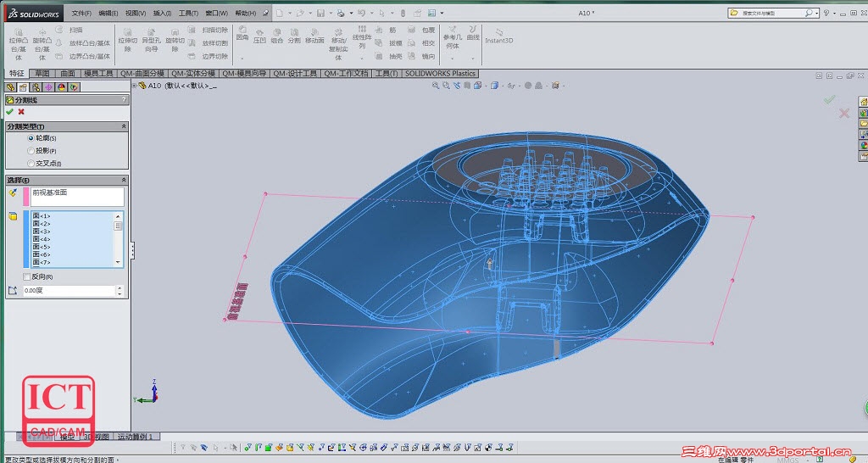Open the 插入 (Insert) menu

click(161, 14)
